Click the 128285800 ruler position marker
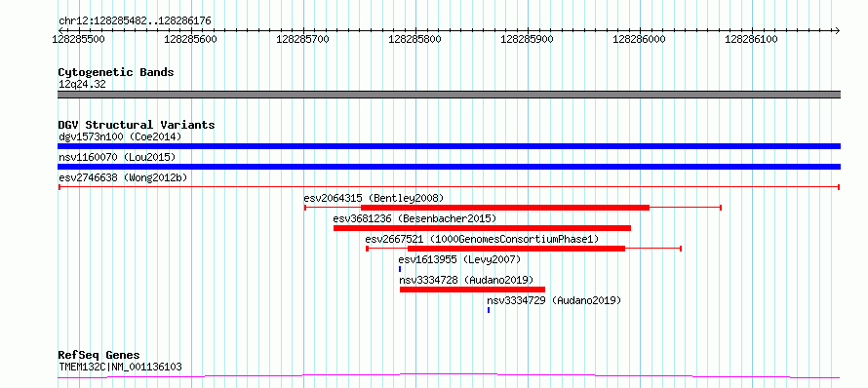868x388 pixels. (x=415, y=39)
